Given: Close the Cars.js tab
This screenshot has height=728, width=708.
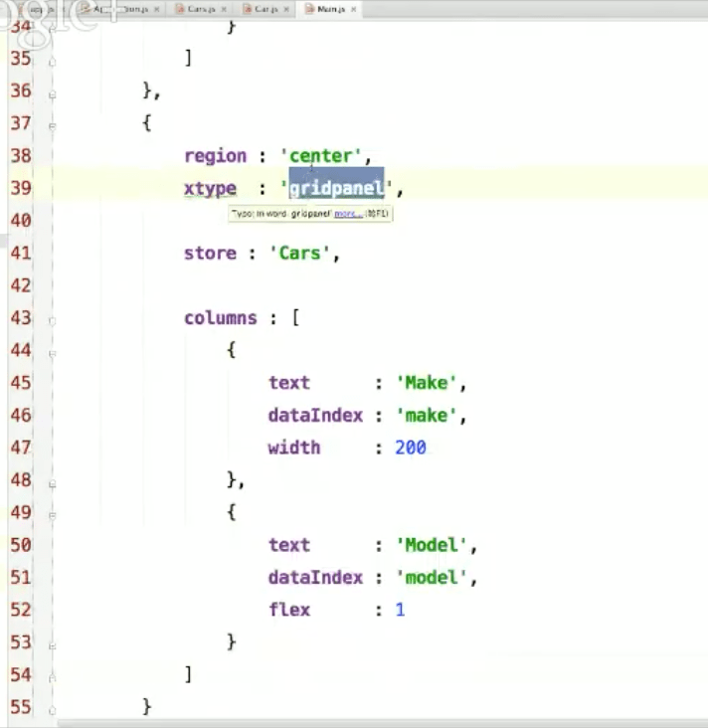Looking at the screenshot, I should tap(224, 9).
